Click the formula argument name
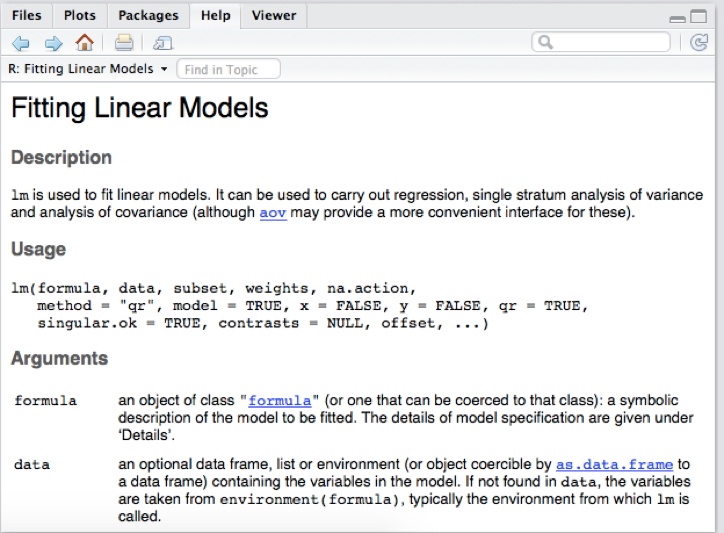Image resolution: width=724 pixels, height=533 pixels. 46,400
